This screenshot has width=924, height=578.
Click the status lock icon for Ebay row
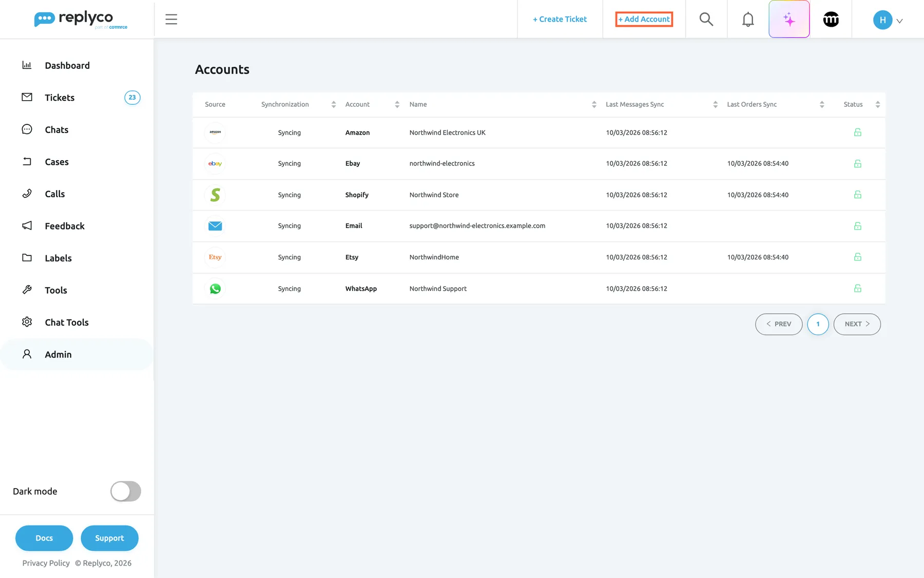click(857, 164)
